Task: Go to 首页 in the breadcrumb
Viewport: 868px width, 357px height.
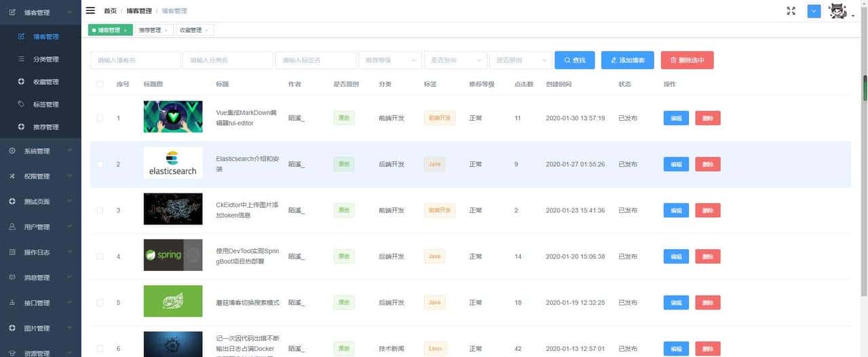Action: (x=110, y=11)
